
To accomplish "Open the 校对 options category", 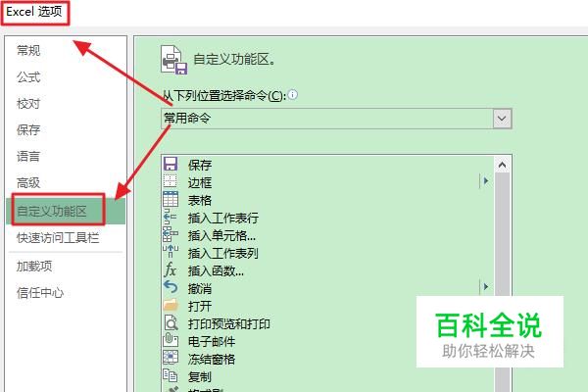I will pyautogui.click(x=28, y=104).
